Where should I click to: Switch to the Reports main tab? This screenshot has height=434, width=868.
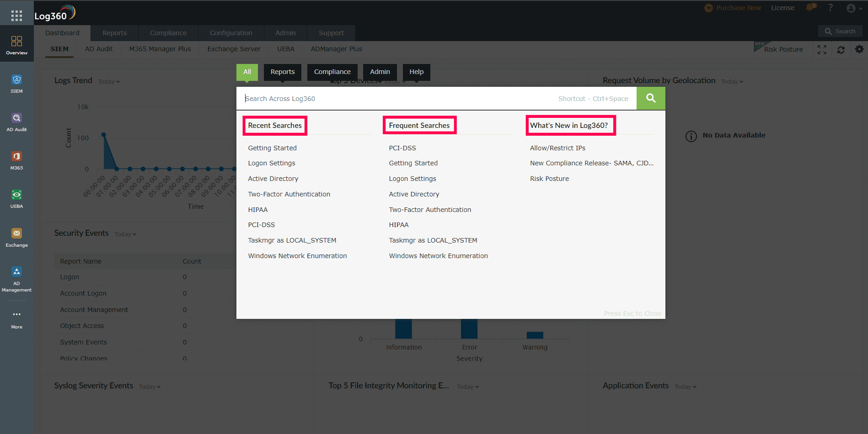[x=115, y=33]
